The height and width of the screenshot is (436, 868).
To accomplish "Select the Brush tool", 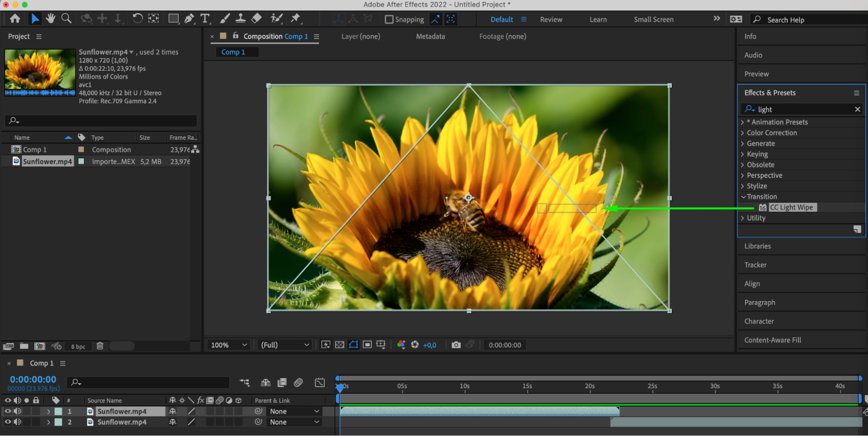I will point(224,19).
